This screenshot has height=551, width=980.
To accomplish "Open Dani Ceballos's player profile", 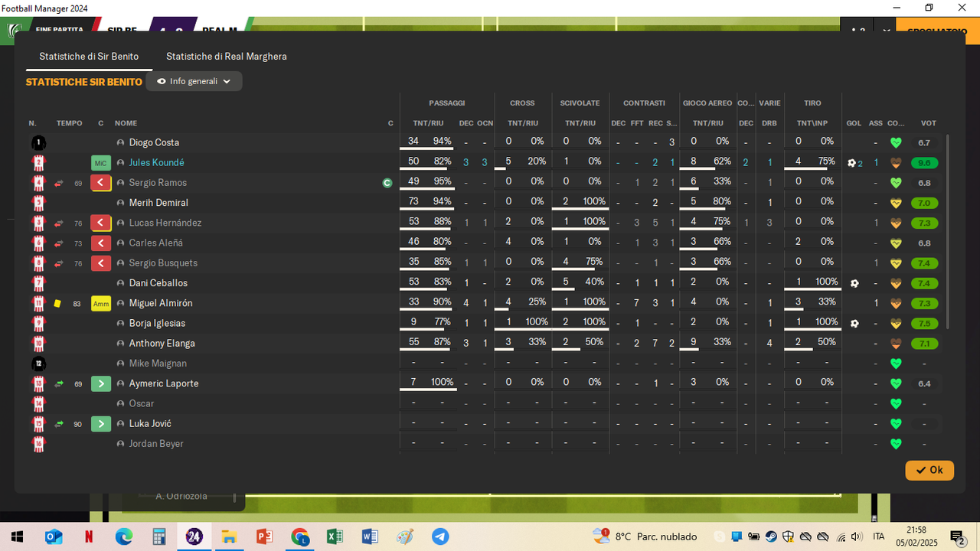I will click(158, 283).
